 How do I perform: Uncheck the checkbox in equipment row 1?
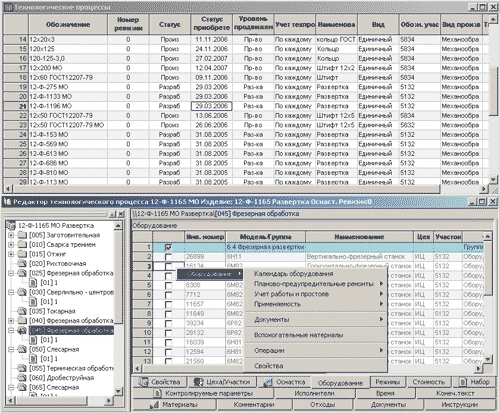(x=168, y=247)
